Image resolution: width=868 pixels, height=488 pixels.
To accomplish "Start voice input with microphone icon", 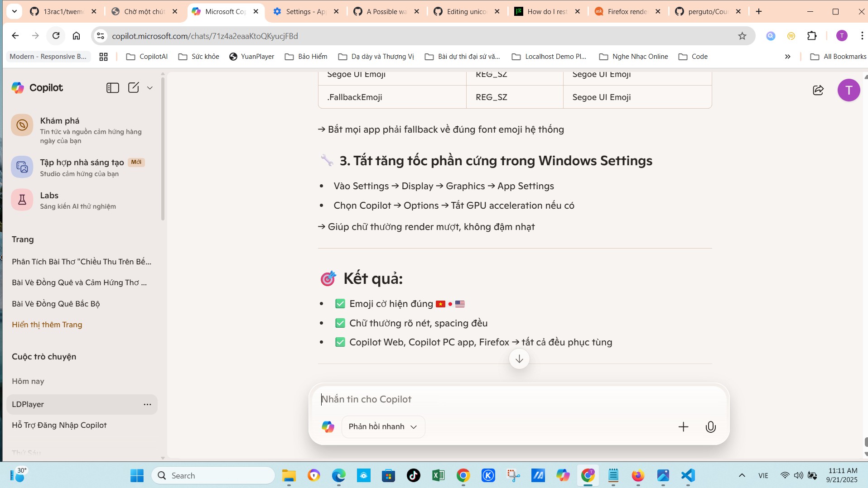I will coord(710,426).
